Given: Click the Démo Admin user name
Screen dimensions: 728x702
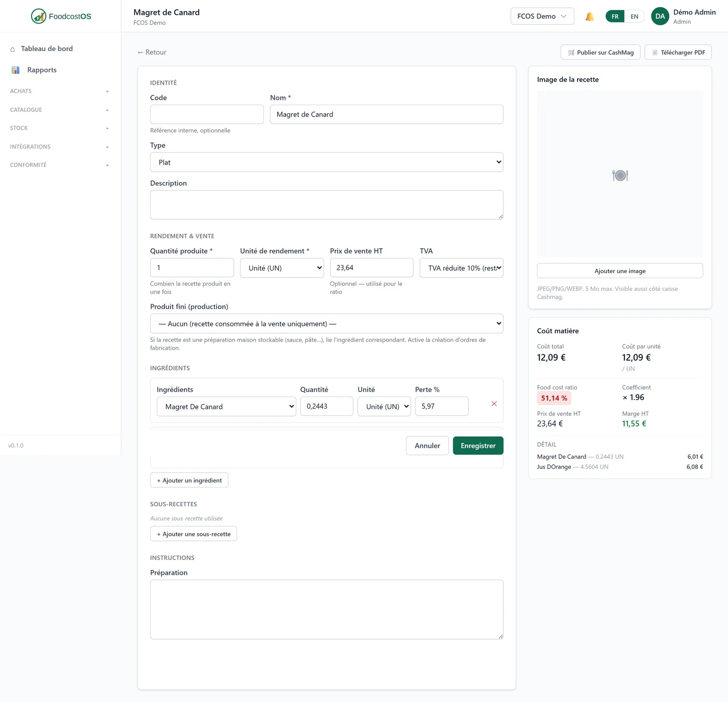Looking at the screenshot, I should click(694, 12).
